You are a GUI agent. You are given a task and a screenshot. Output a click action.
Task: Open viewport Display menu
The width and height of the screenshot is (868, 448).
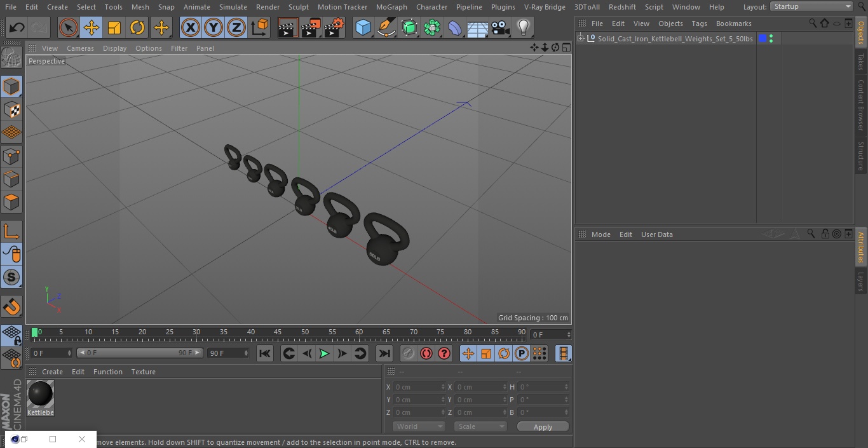pos(114,48)
